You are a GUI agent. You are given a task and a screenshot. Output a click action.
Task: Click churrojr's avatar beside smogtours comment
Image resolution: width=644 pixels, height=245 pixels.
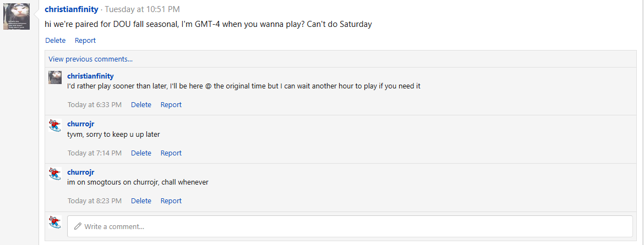tap(55, 174)
